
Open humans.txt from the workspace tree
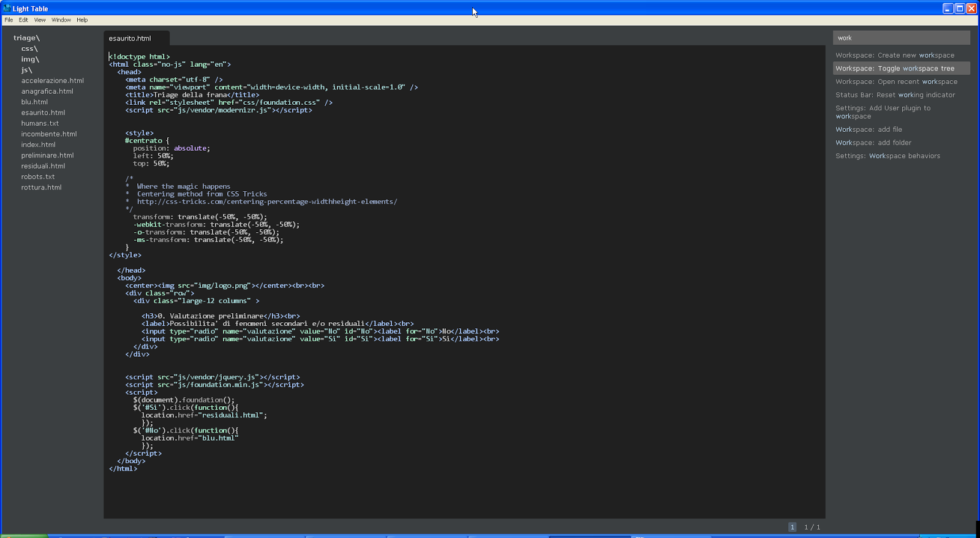pos(40,123)
